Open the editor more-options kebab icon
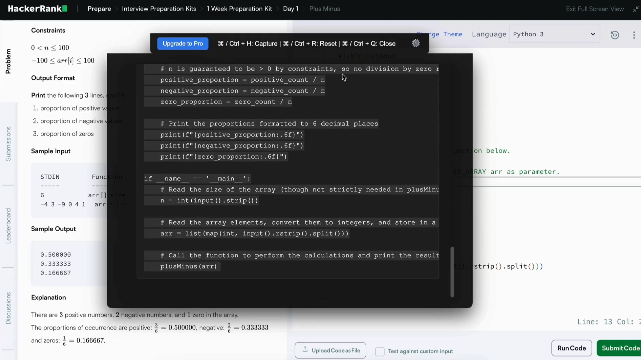Screen dimensions: 641x360 click(634, 35)
